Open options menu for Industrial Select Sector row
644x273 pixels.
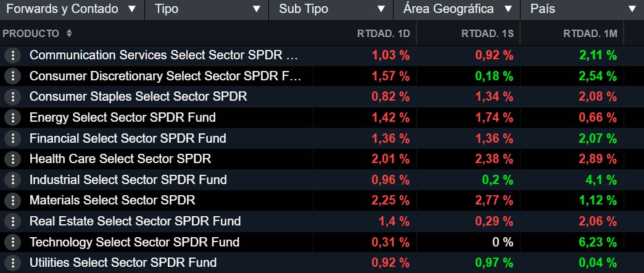click(13, 180)
